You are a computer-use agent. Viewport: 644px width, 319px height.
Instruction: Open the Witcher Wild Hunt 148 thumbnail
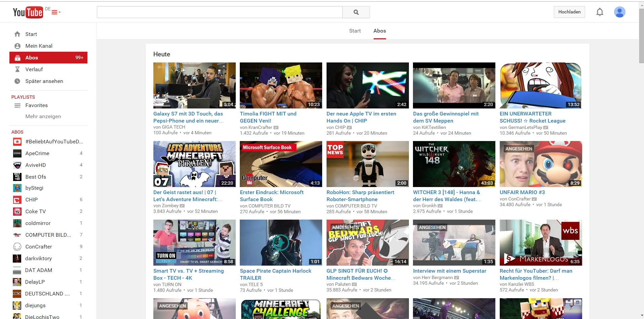[x=454, y=164]
